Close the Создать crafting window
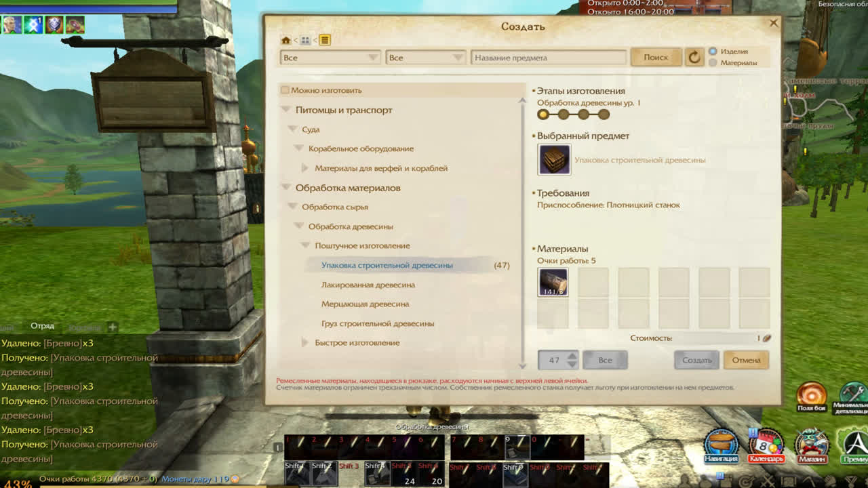The height and width of the screenshot is (488, 868). [x=773, y=23]
